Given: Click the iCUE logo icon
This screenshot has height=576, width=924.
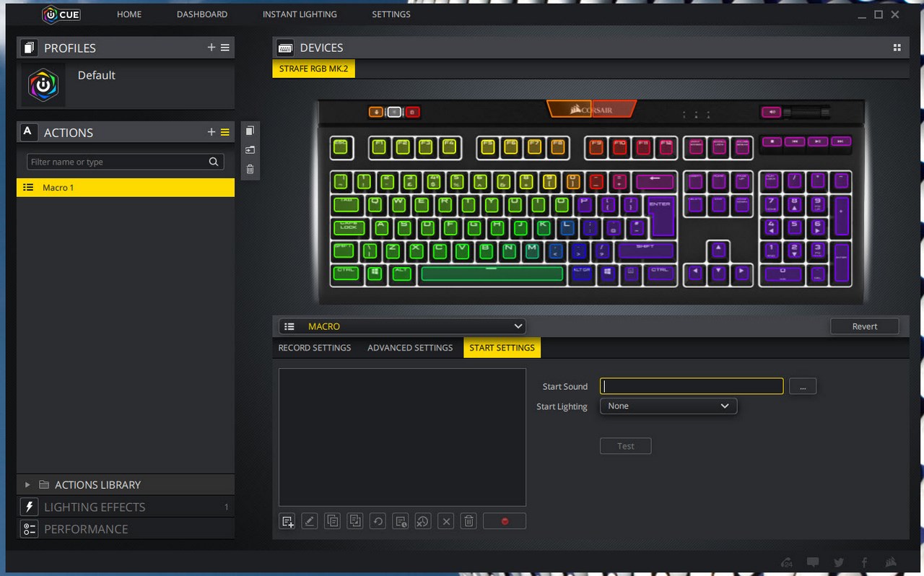Looking at the screenshot, I should (x=61, y=14).
